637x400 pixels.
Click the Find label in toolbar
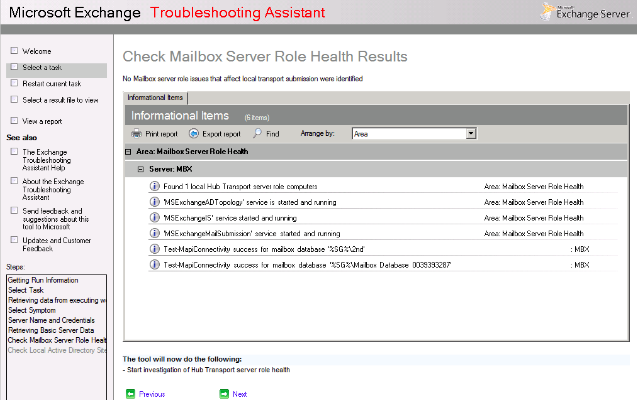click(x=273, y=134)
